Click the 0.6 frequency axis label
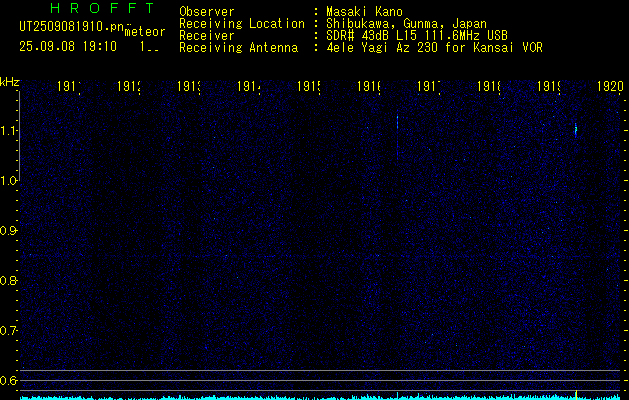 point(8,380)
